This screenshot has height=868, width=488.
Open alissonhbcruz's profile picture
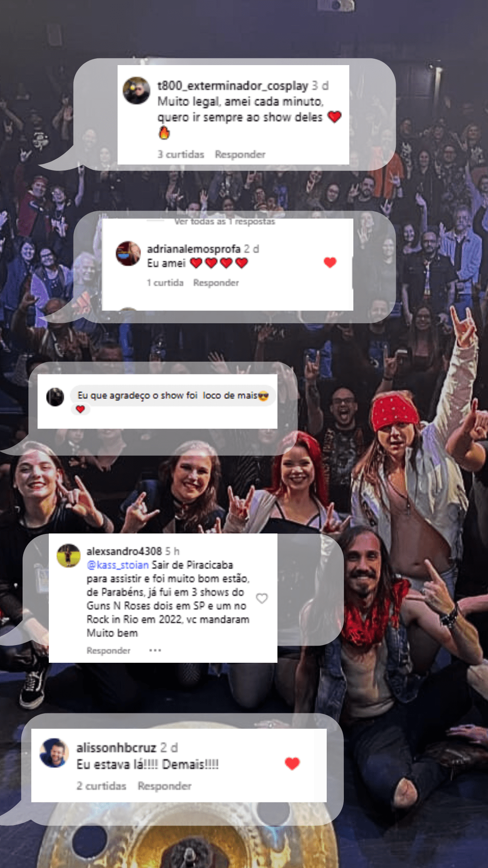54,753
